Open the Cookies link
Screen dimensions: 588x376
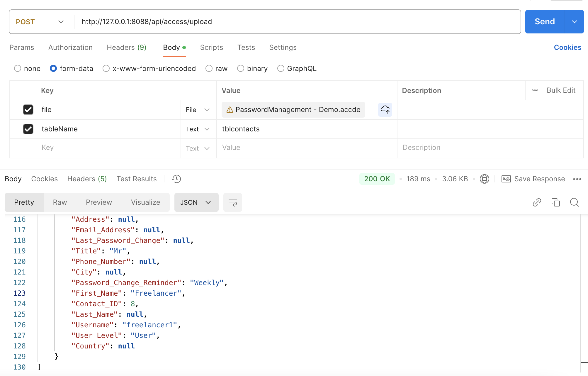(x=567, y=48)
